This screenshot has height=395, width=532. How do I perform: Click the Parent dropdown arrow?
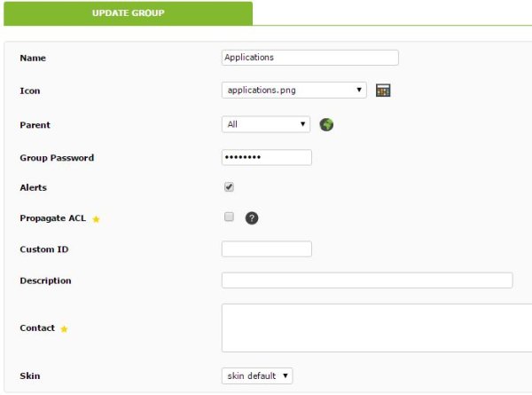pos(302,124)
